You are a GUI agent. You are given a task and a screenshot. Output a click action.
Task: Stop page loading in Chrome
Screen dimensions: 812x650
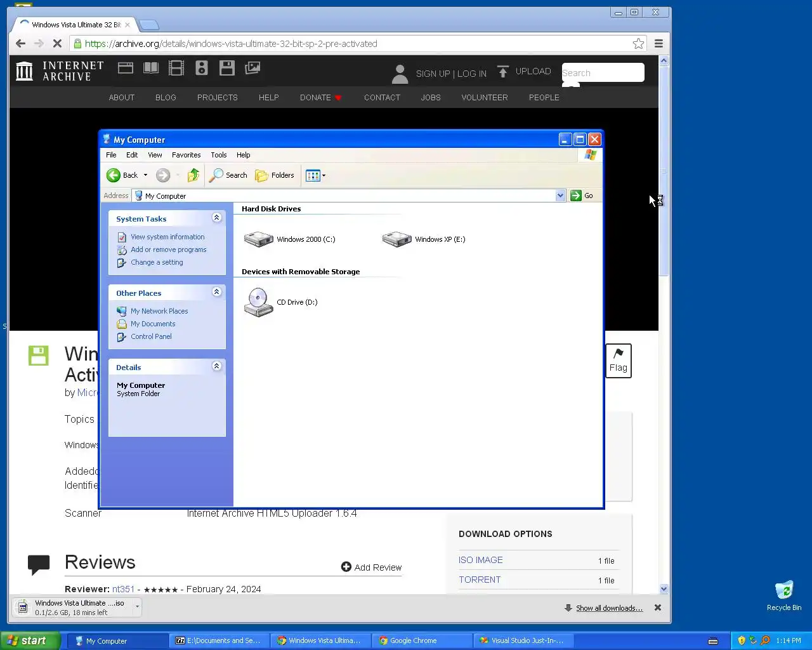click(x=56, y=43)
